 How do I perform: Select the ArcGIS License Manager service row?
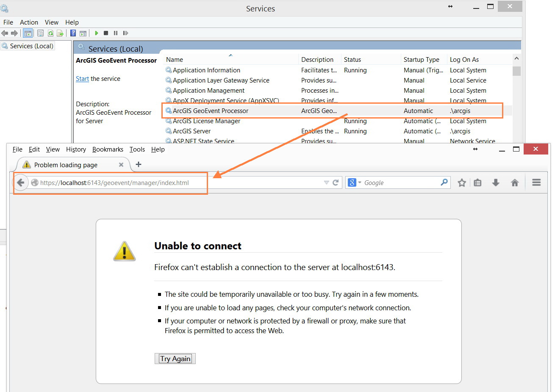tap(338, 121)
